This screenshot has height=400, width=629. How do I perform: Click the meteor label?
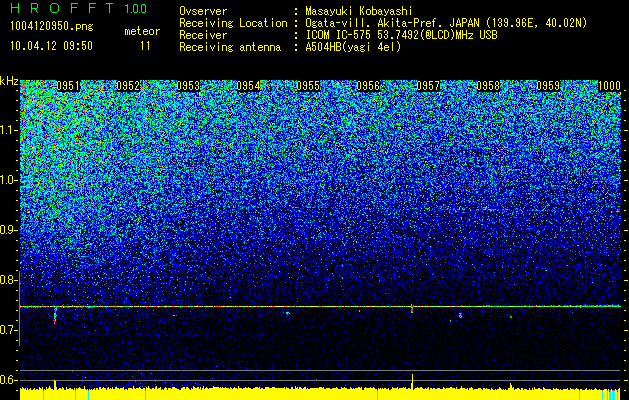(x=142, y=31)
